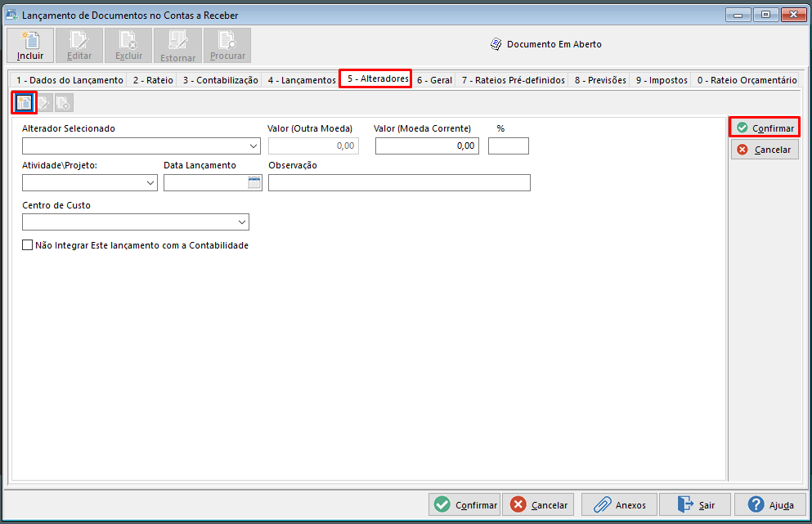Open the 3 - Contabilização tab
The width and height of the screenshot is (812, 524).
[x=220, y=80]
